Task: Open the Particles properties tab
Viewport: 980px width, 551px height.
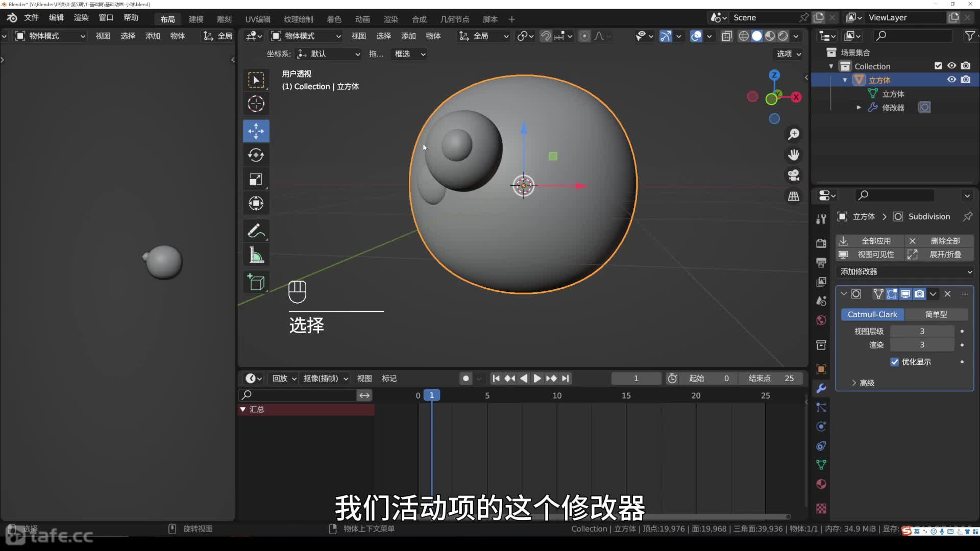Action: [821, 407]
